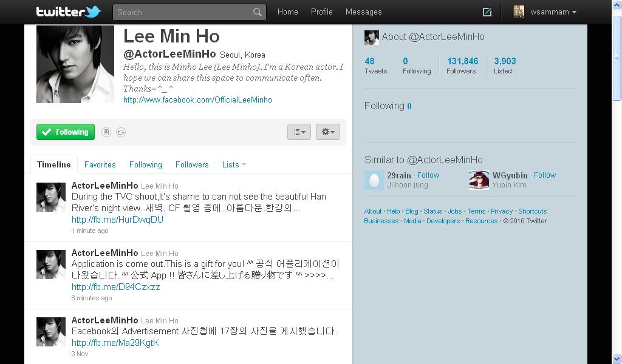Screen dimensions: 622x364
Task: Open the Shortcuts footer link
Action: 532,211
